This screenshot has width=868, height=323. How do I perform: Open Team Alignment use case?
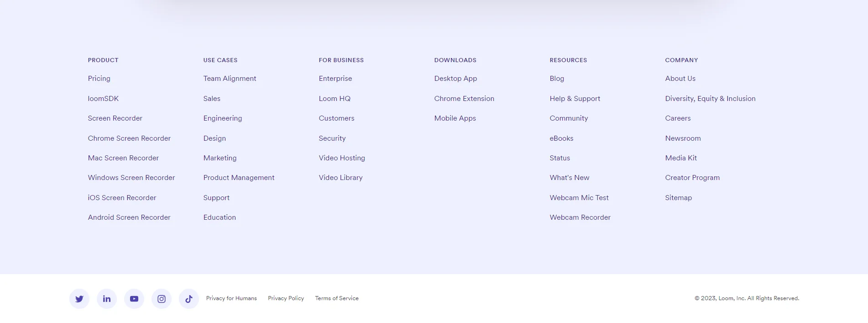point(230,79)
